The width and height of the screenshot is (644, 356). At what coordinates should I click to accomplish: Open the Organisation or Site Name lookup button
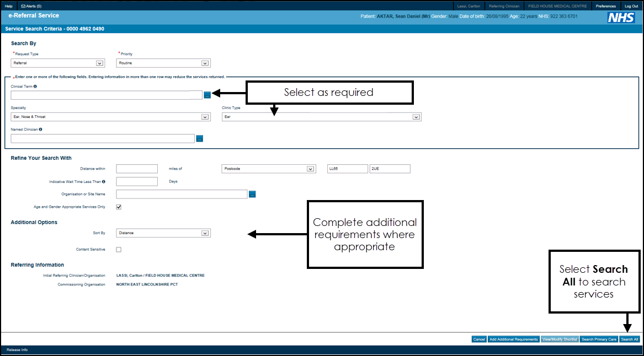pyautogui.click(x=252, y=194)
